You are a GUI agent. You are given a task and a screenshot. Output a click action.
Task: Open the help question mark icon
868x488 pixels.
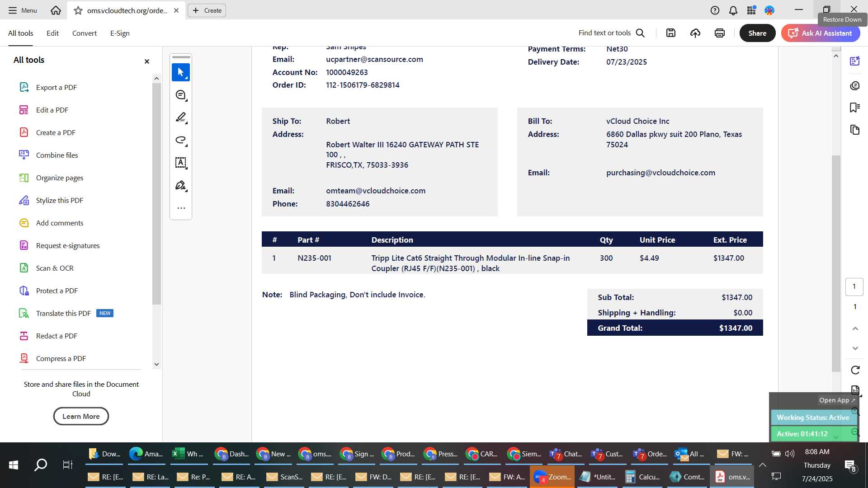[x=715, y=10]
